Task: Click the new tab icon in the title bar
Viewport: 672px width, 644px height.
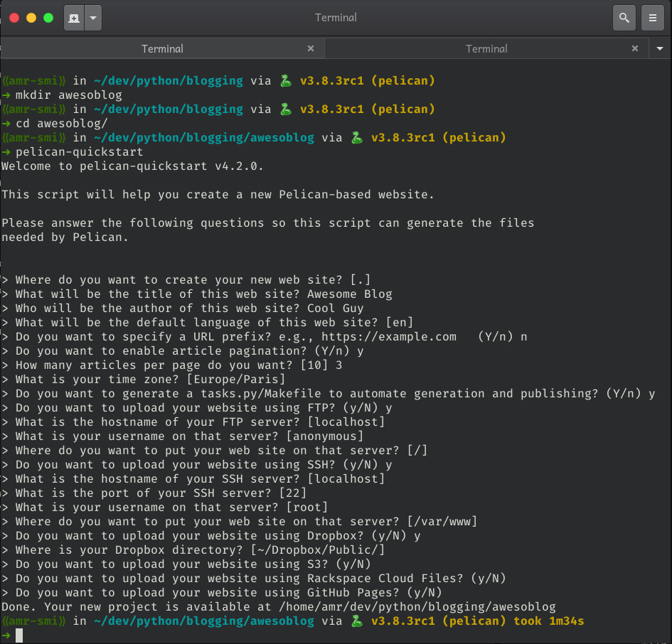Action: [x=74, y=18]
